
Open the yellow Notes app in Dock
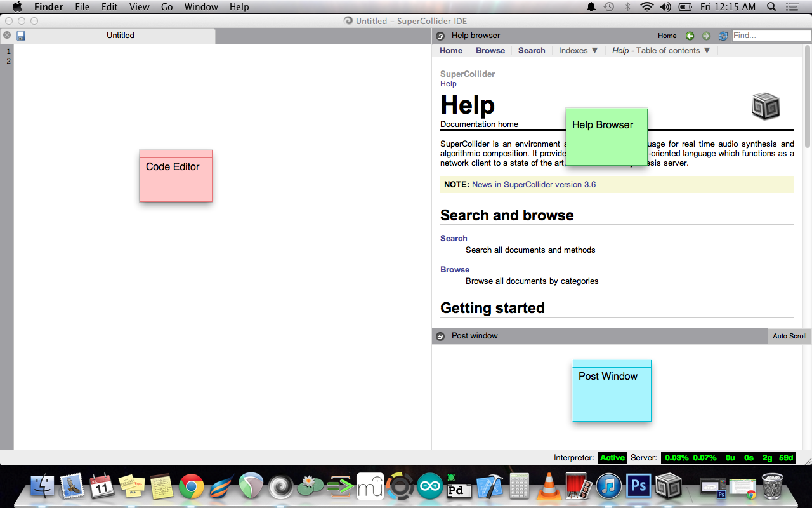pyautogui.click(x=162, y=486)
